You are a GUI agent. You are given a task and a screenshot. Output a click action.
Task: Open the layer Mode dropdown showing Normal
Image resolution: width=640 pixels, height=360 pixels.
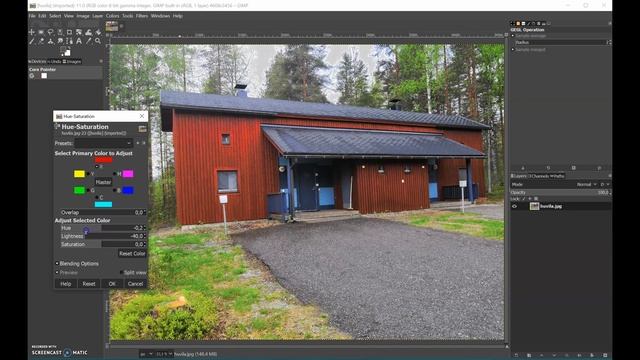click(587, 184)
